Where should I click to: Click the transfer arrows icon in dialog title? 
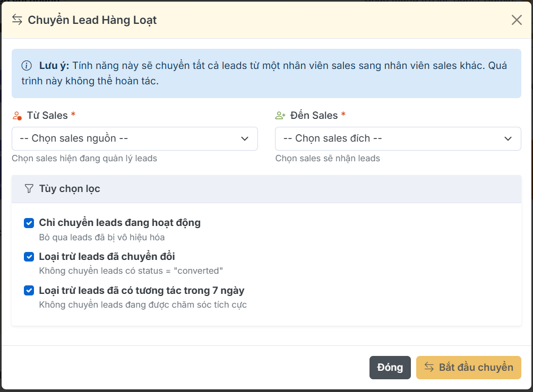tap(17, 20)
